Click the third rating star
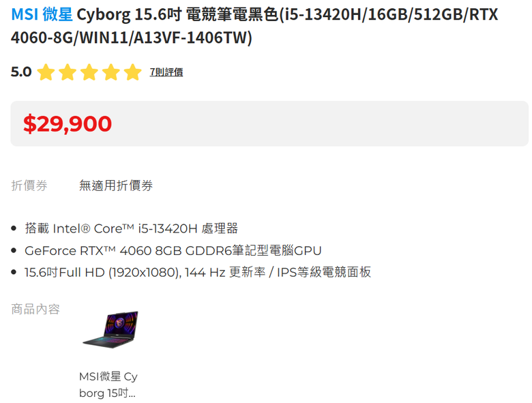Image resolution: width=532 pixels, height=403 pixels. click(89, 72)
